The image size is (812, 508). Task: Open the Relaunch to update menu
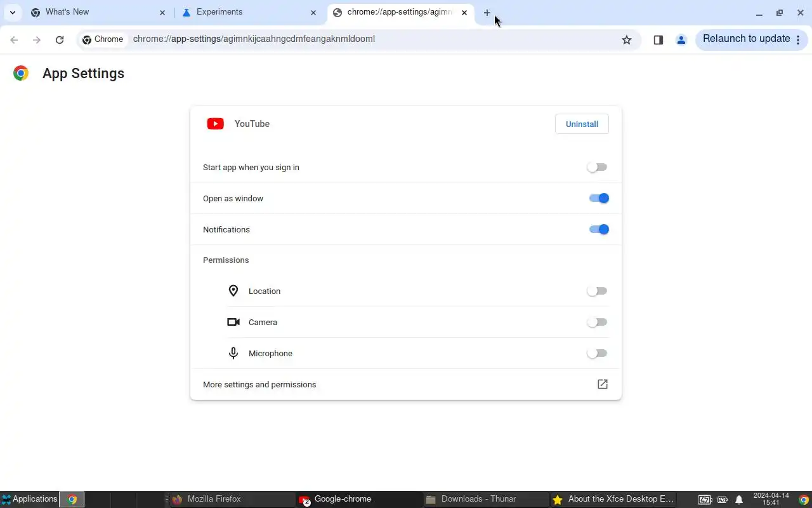(x=752, y=39)
